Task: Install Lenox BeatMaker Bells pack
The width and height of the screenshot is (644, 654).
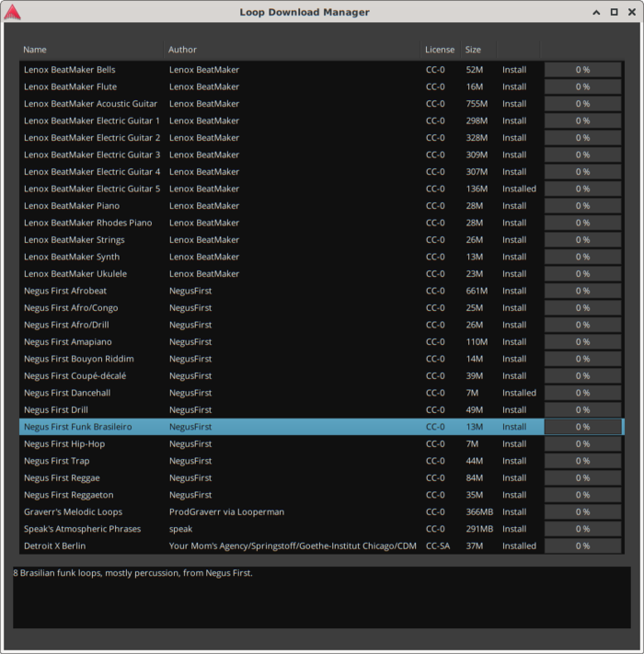Action: click(x=514, y=70)
